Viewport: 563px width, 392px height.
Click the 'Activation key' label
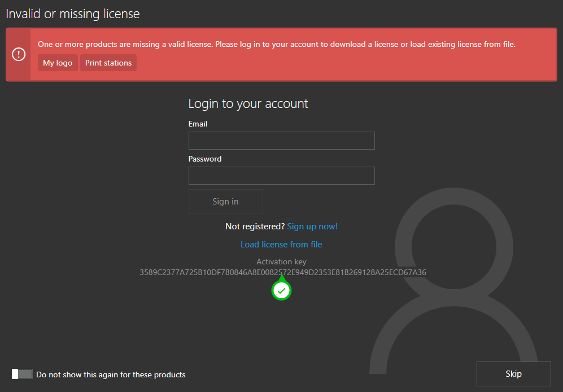click(x=281, y=262)
